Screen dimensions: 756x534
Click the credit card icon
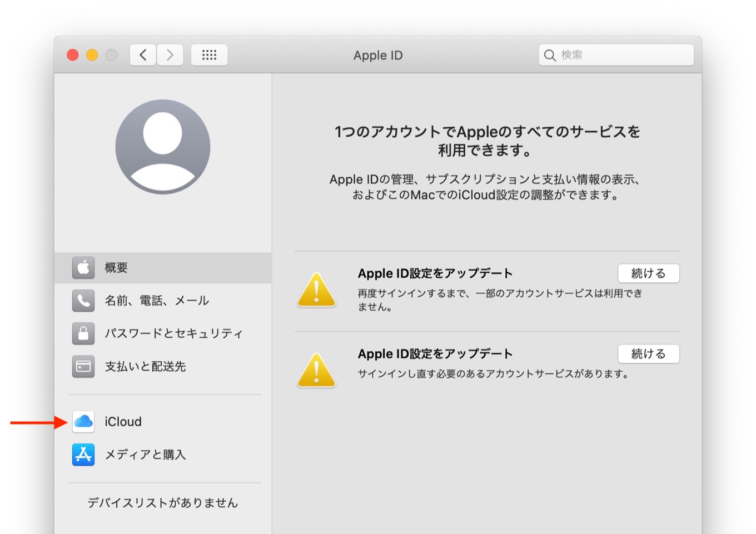point(83,366)
